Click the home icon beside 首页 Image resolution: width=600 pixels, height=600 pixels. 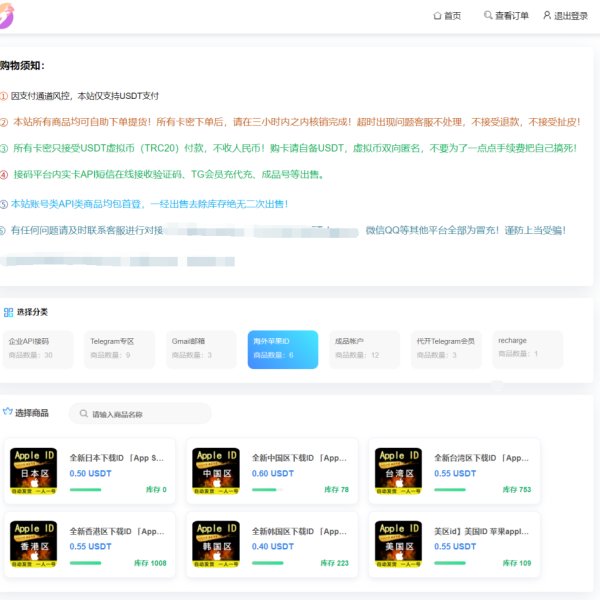click(x=437, y=16)
